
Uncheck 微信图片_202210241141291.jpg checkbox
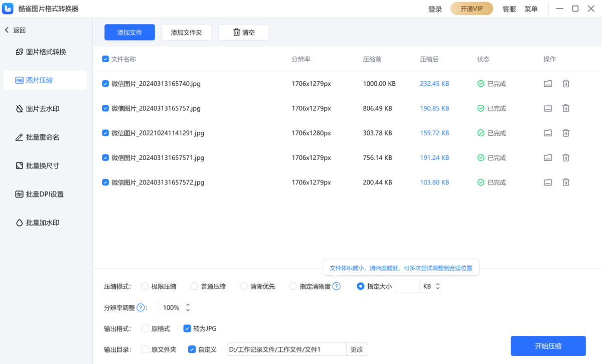105,133
